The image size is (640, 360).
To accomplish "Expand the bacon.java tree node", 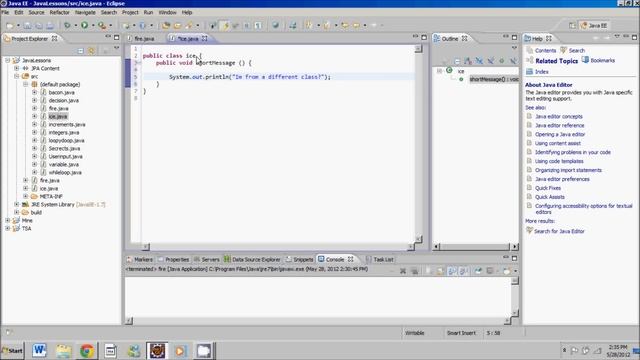I will [35, 92].
